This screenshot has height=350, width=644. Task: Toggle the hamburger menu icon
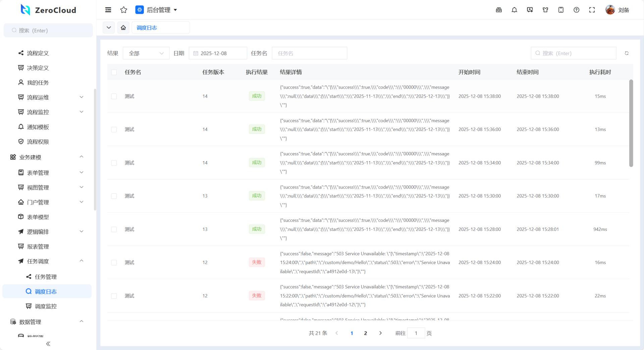[108, 10]
